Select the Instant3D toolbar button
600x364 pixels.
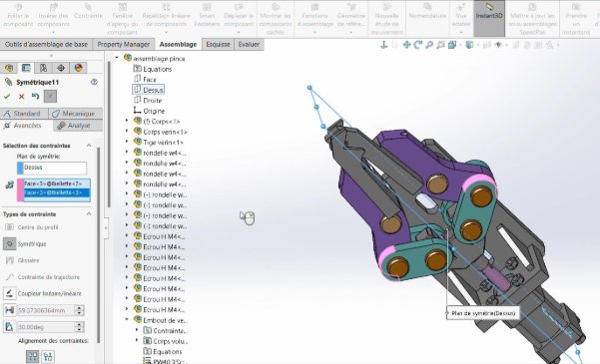click(x=489, y=18)
